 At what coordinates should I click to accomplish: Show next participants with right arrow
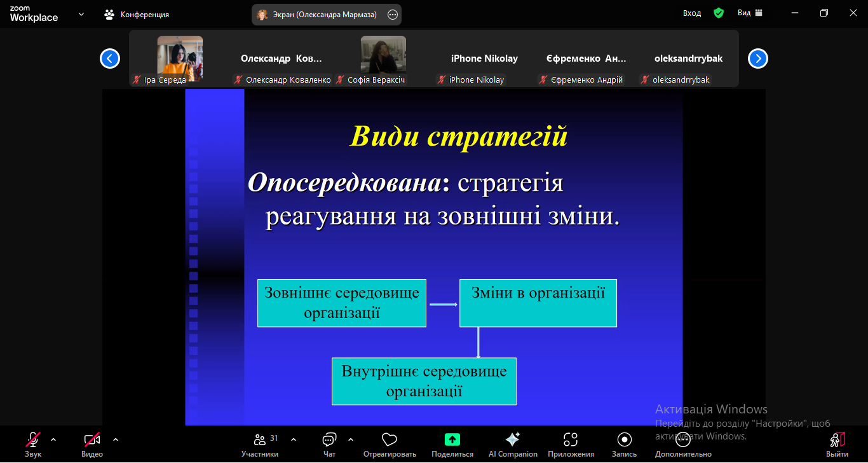[757, 59]
